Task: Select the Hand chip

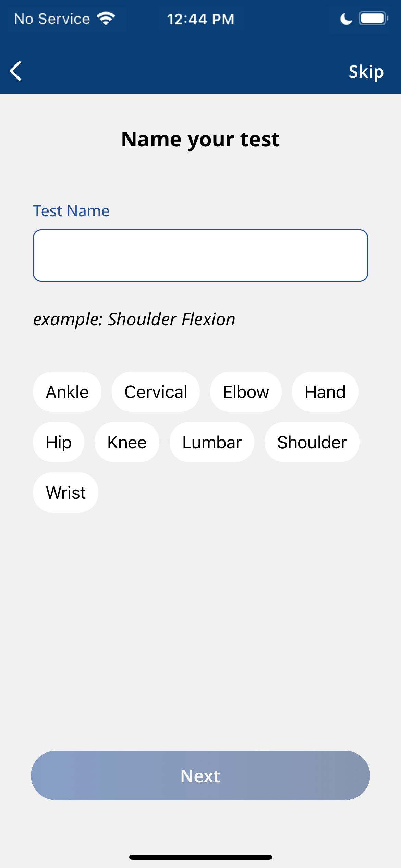Action: click(325, 392)
